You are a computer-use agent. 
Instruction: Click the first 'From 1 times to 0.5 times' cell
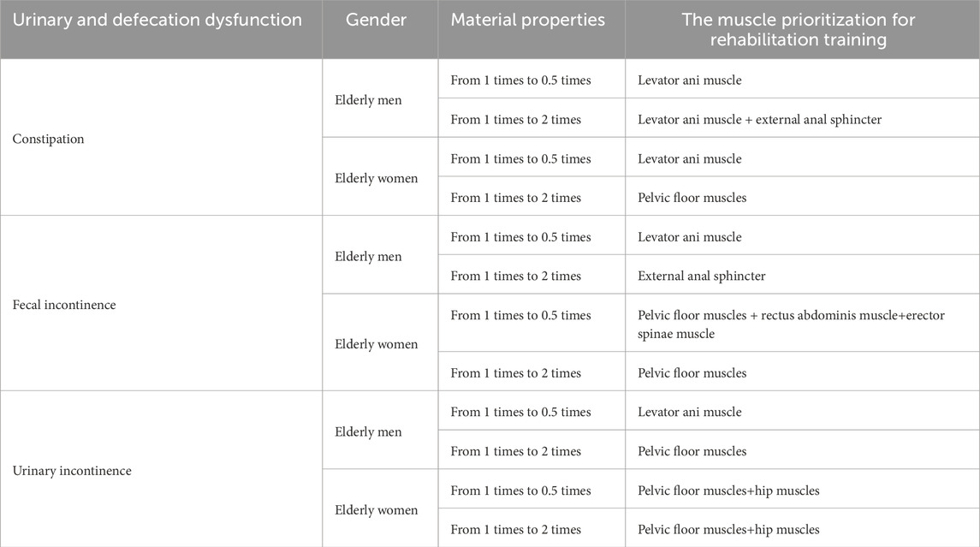click(x=520, y=80)
